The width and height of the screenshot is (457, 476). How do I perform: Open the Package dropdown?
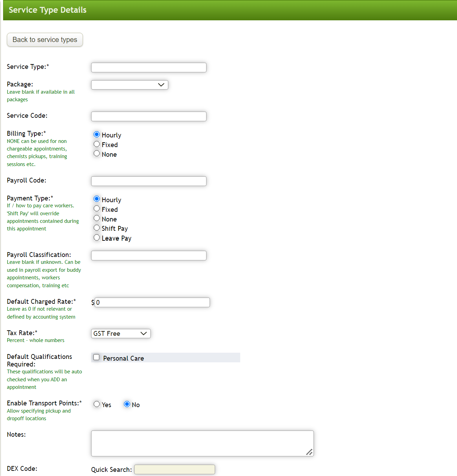[129, 85]
